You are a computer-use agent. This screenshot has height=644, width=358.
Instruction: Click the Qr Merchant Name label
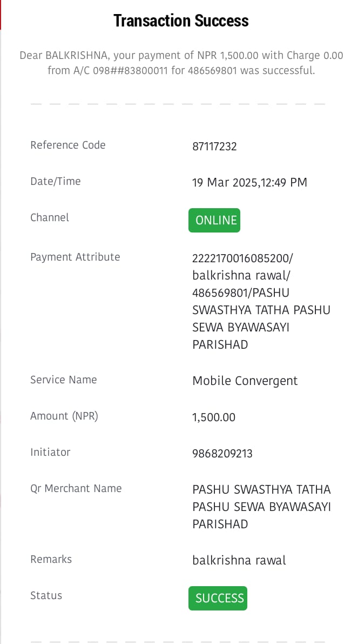[x=76, y=488]
